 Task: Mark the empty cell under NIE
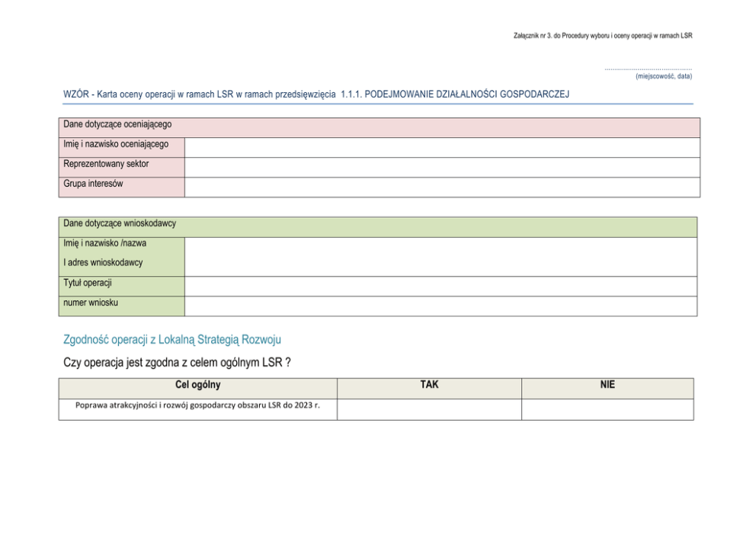click(607, 409)
